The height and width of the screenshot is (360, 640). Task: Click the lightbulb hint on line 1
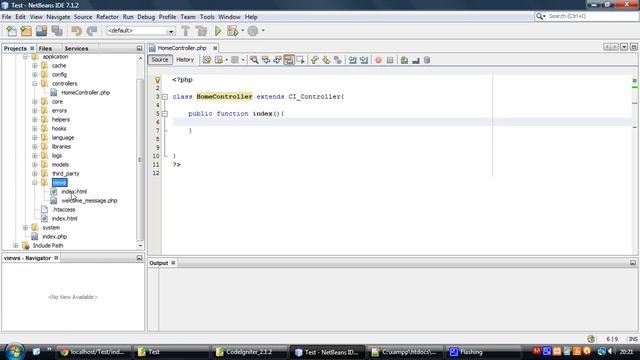coord(157,80)
